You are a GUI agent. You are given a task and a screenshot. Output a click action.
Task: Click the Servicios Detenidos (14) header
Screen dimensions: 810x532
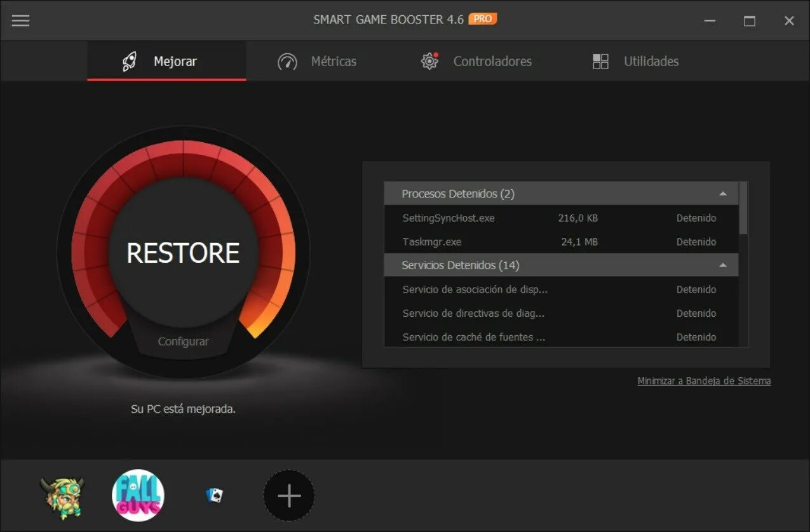(561, 265)
